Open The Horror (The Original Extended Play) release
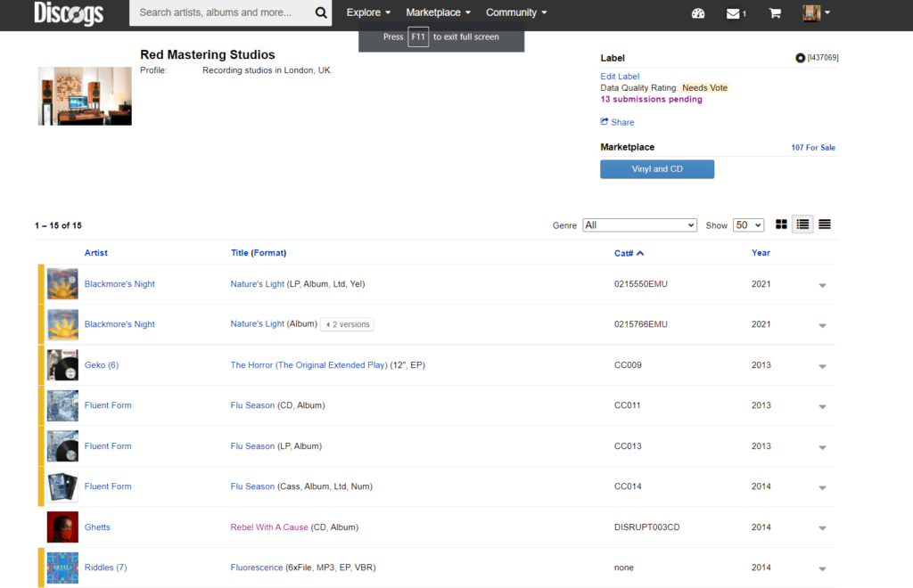913x588 pixels. [x=308, y=364]
